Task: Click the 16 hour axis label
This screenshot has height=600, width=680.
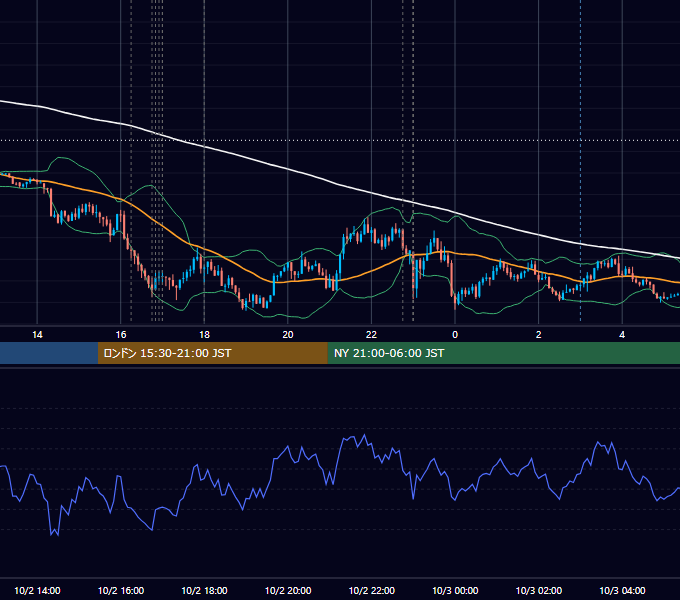Action: click(x=121, y=335)
